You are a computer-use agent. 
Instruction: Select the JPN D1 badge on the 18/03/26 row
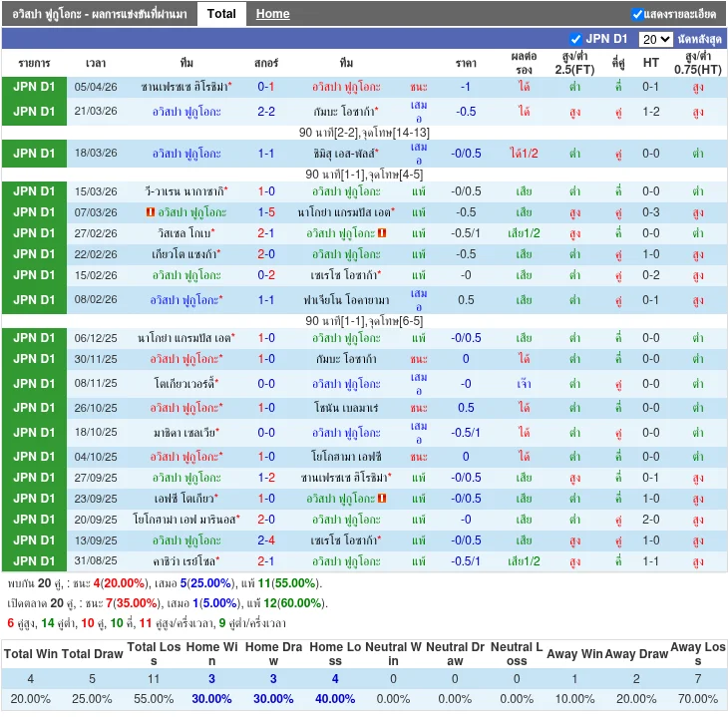click(x=34, y=154)
